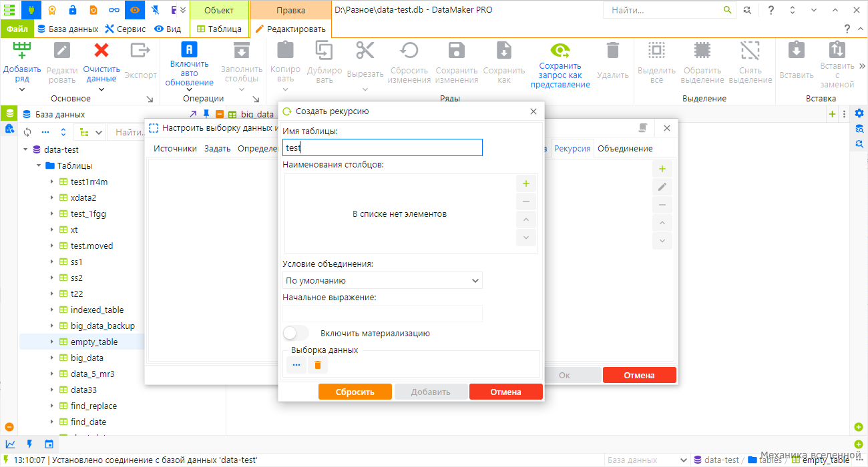868x467 pixels.
Task: Click the Вставить clipboard ribbon icon
Action: click(x=796, y=50)
